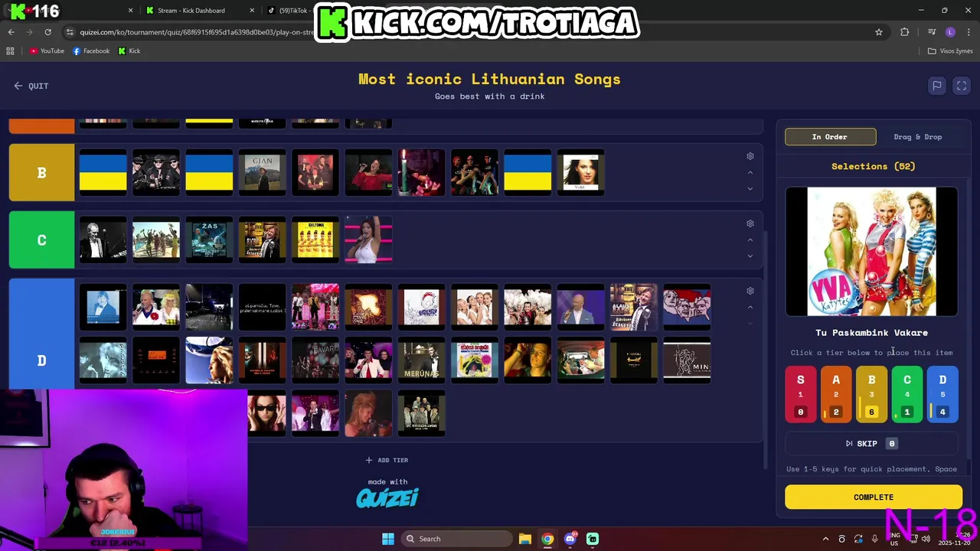Add a new tier
980x551 pixels.
(x=387, y=460)
